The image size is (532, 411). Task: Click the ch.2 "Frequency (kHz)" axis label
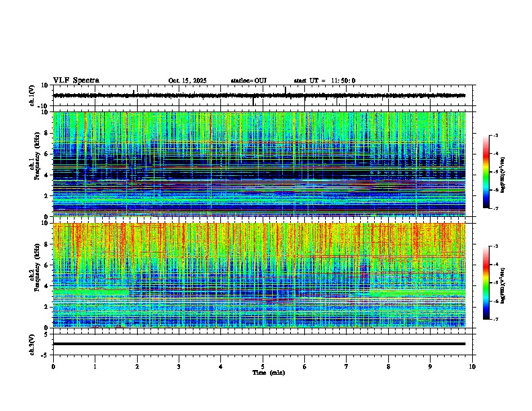click(x=37, y=267)
